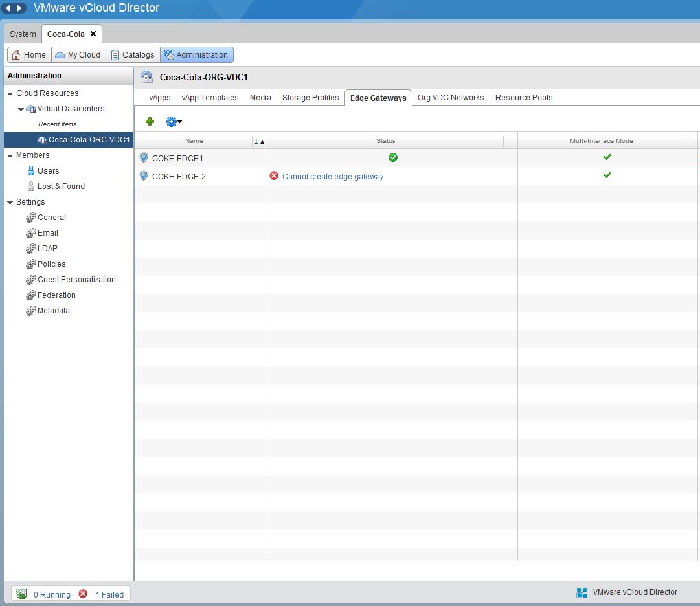Click the LDAP gear icon
Image resolution: width=700 pixels, height=606 pixels.
31,249
